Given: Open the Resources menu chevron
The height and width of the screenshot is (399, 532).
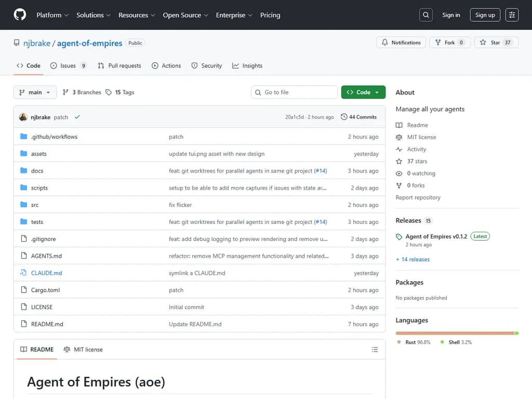Looking at the screenshot, I should (x=153, y=15).
